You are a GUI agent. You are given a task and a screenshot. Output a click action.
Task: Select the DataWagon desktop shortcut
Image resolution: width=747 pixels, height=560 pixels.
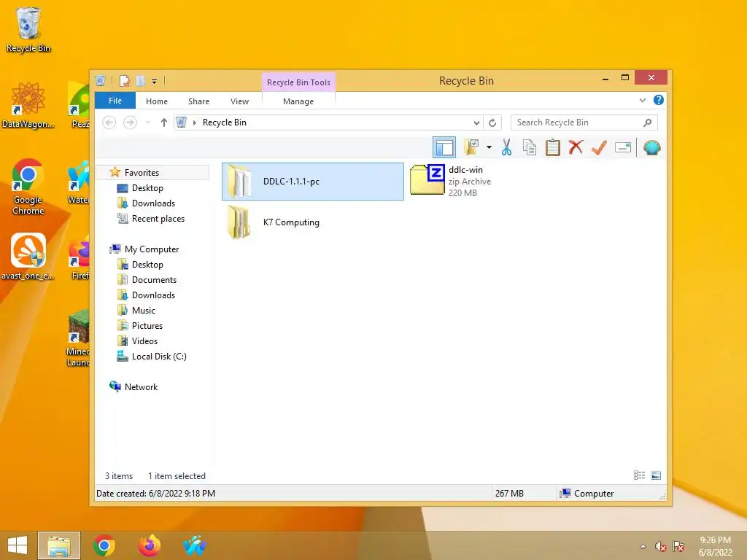click(28, 105)
